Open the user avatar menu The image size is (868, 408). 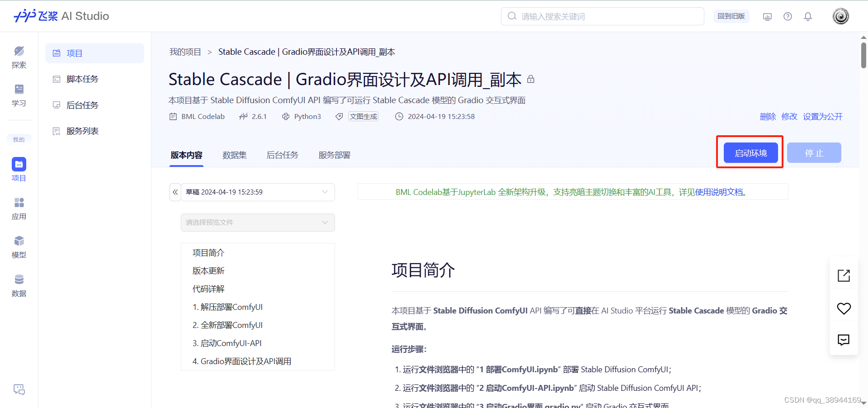click(x=840, y=16)
